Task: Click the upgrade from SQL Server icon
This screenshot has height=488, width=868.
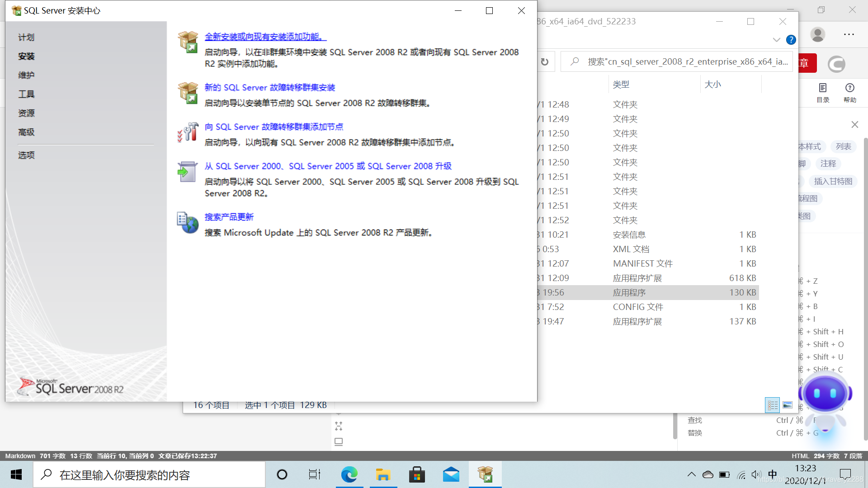Action: (x=188, y=172)
